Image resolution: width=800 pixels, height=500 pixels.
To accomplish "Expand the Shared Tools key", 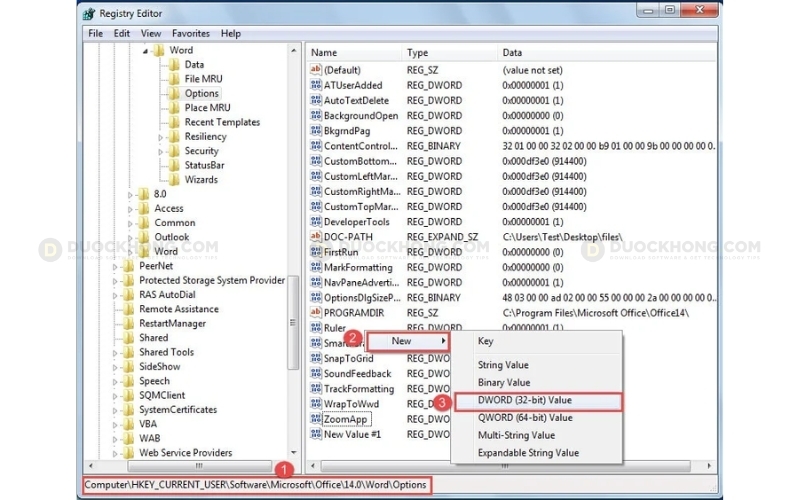I will pyautogui.click(x=115, y=353).
